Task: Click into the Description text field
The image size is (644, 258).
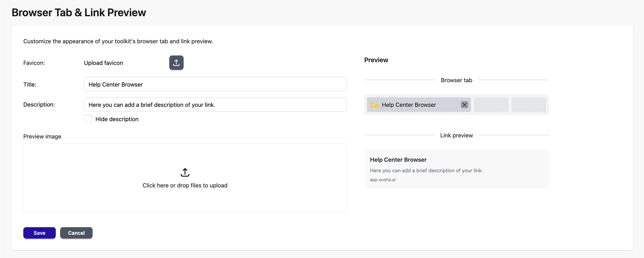Action: pyautogui.click(x=215, y=105)
